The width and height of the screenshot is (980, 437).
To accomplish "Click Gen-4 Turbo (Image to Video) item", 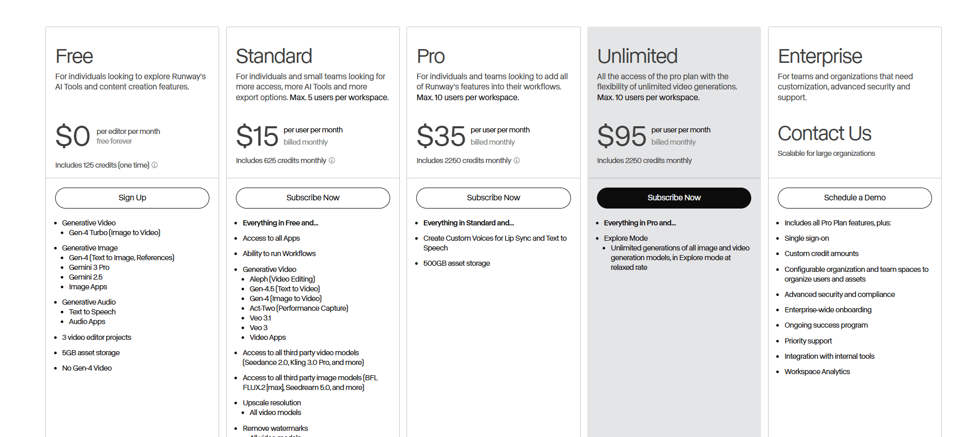I will click(114, 233).
